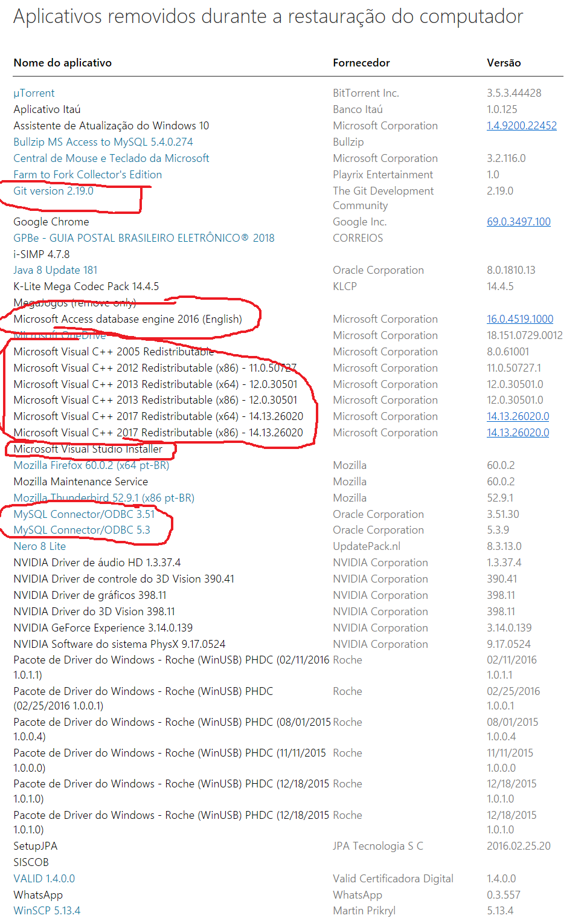
Task: Click vendor The Git Development Community
Action: tap(383, 198)
